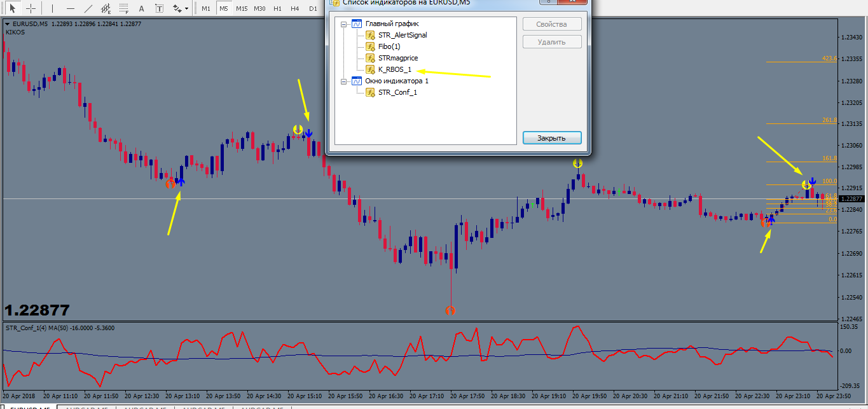The width and height of the screenshot is (868, 409).
Task: Collapse the Главный график tree node
Action: pos(344,24)
